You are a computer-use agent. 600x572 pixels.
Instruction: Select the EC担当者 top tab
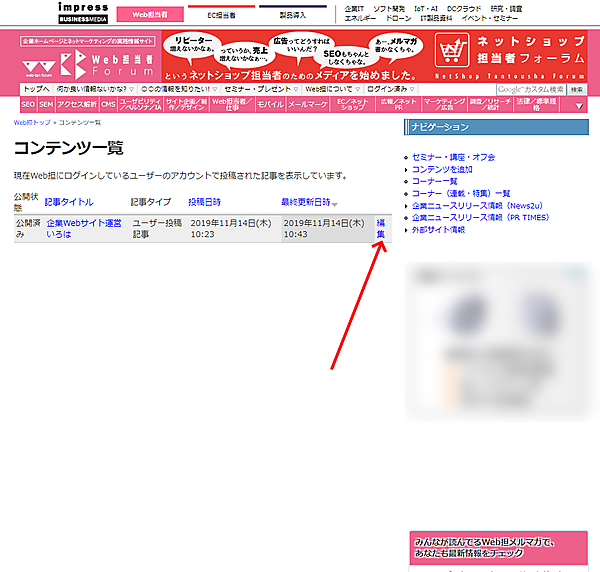pos(221,15)
